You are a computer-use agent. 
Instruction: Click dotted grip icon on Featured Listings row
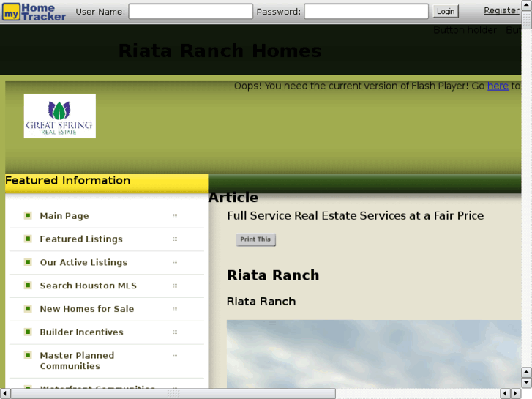point(175,239)
